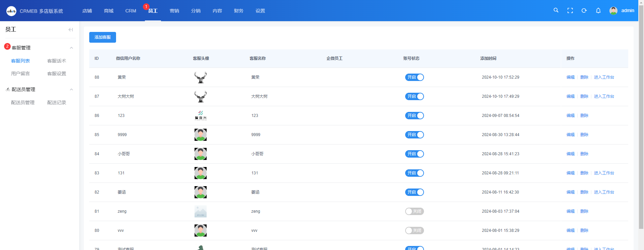
Task: Collapse the 客服管理 menu section
Action: point(71,48)
